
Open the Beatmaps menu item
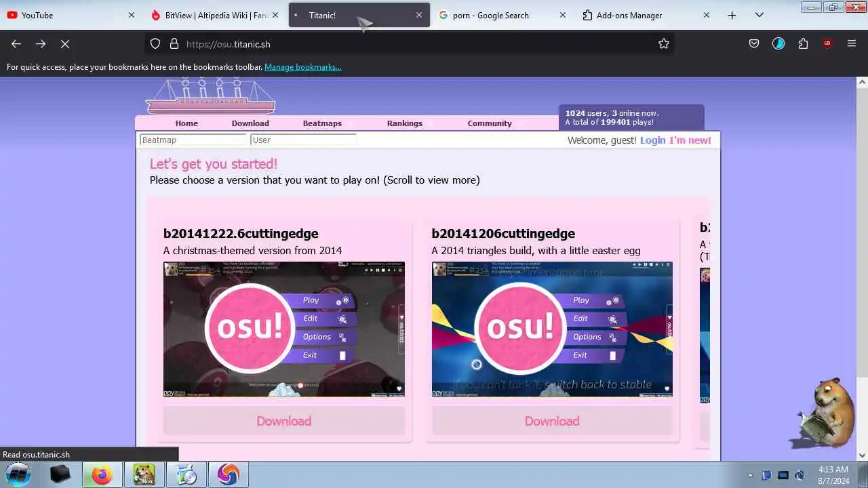(322, 123)
